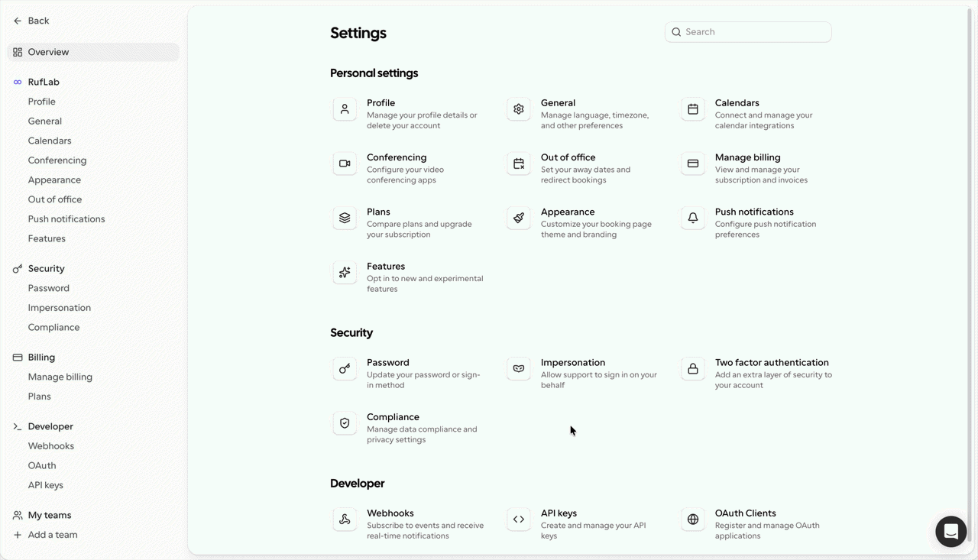Open General in the sidebar

coord(45,121)
